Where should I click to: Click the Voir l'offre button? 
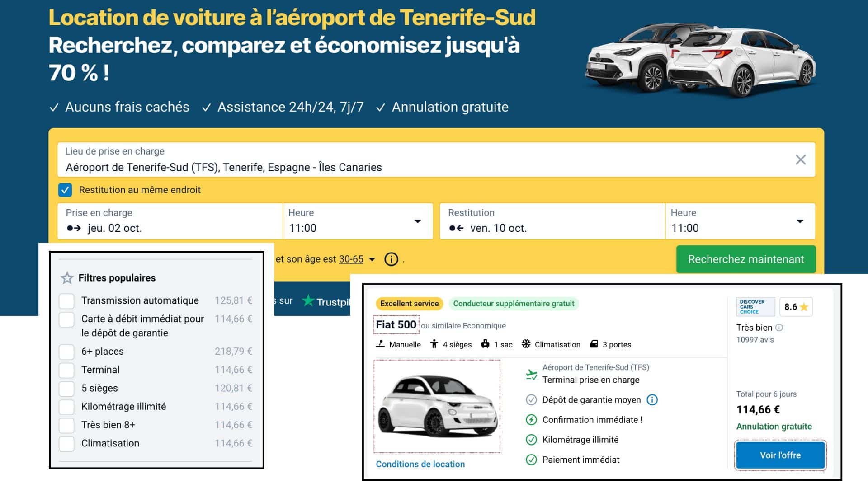[780, 455]
